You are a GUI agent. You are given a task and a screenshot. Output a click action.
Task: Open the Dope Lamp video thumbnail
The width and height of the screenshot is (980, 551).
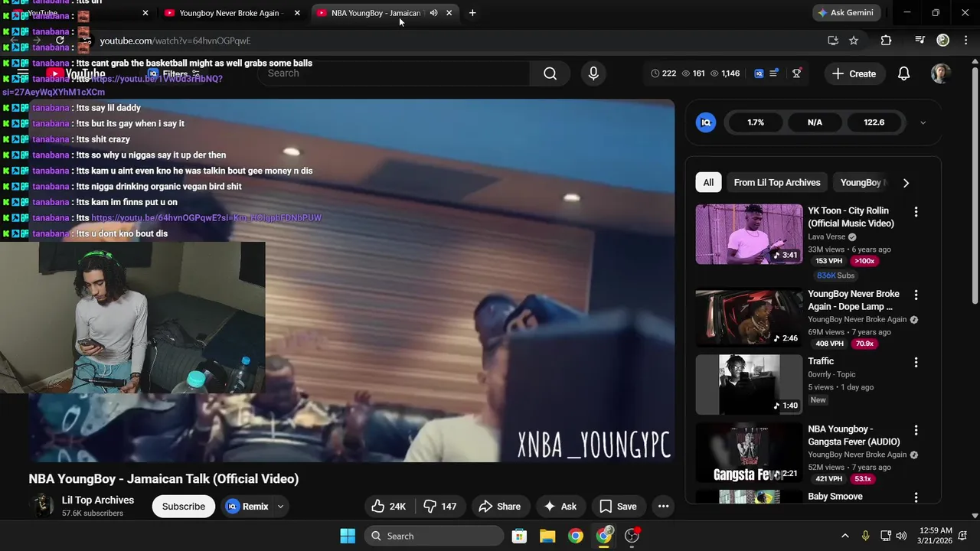(749, 318)
